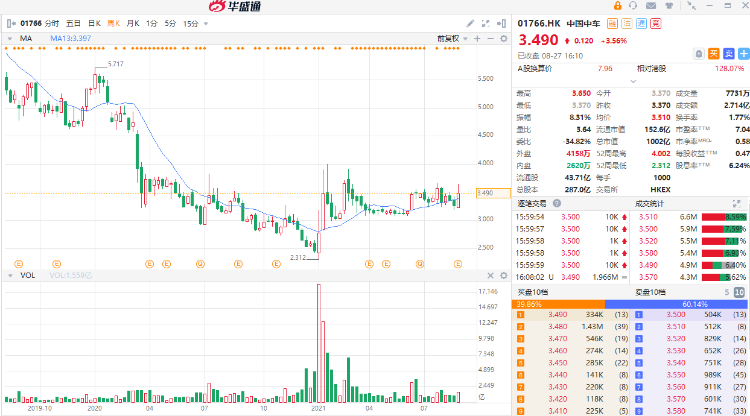Select the pencil drawing tool
This screenshot has width=750, height=416.
pyautogui.click(x=470, y=23)
